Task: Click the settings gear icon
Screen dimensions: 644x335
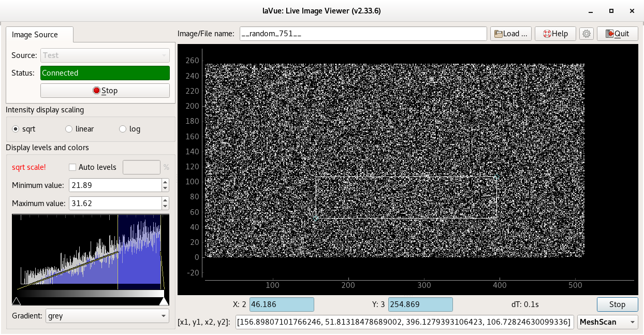Action: point(586,34)
